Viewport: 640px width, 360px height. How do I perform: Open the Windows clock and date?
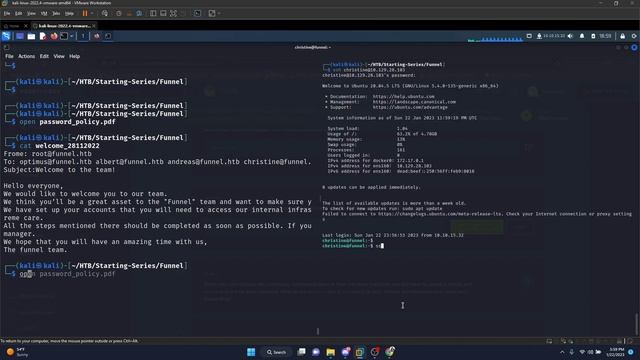click(x=616, y=352)
